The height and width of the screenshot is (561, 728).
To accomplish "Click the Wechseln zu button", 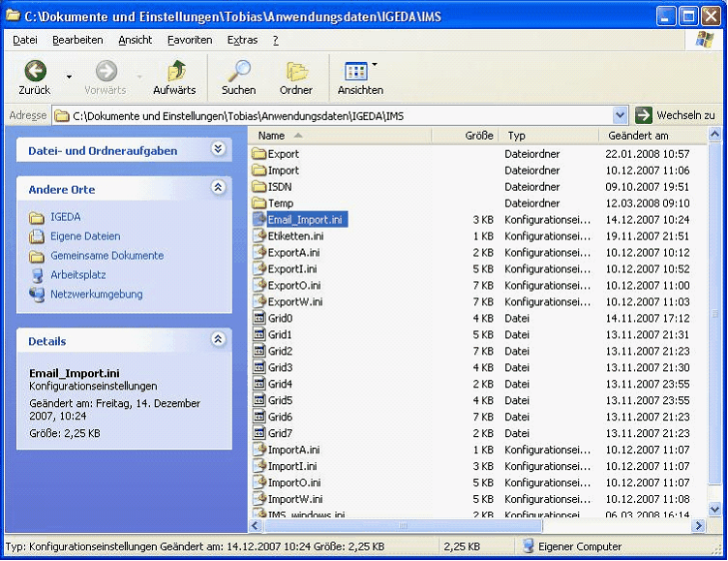I will (676, 116).
